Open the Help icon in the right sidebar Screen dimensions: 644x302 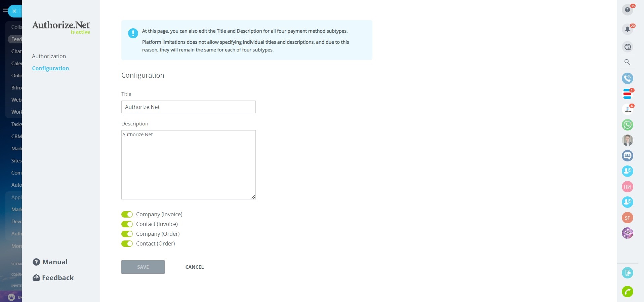click(x=627, y=10)
